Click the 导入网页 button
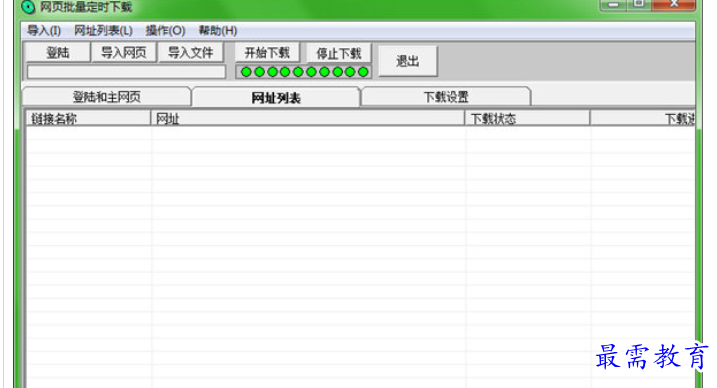 click(x=123, y=53)
